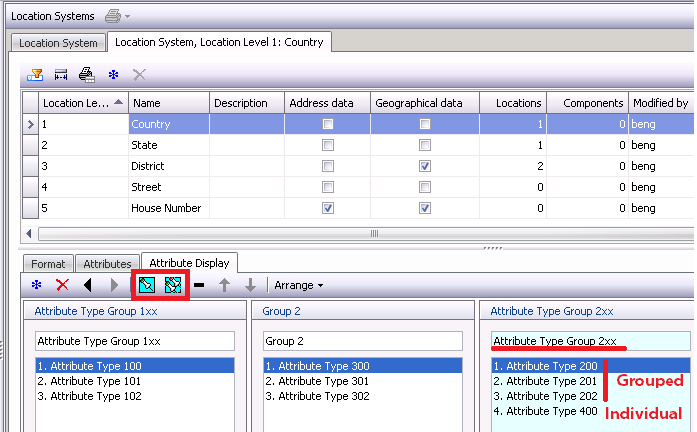The image size is (697, 432).
Task: Select the Attribute Display tab
Action: click(x=189, y=263)
